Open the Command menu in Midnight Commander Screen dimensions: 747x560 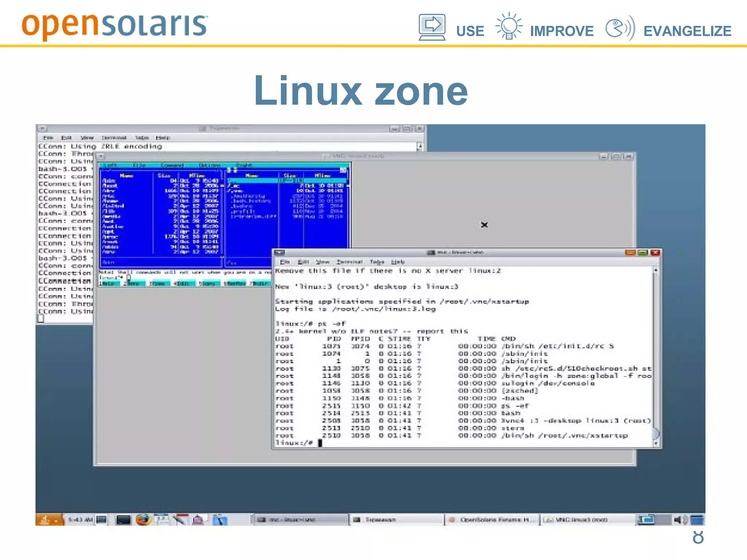[172, 165]
